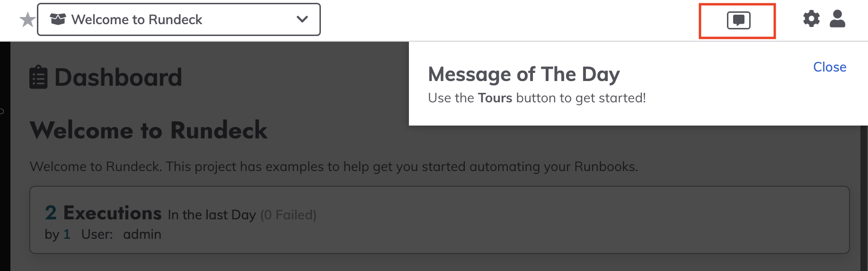Click the "In the last Day" label
This screenshot has height=271, width=868.
tap(212, 215)
